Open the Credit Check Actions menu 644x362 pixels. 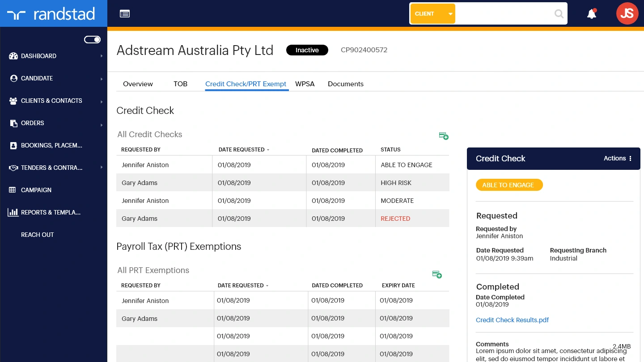(x=618, y=158)
